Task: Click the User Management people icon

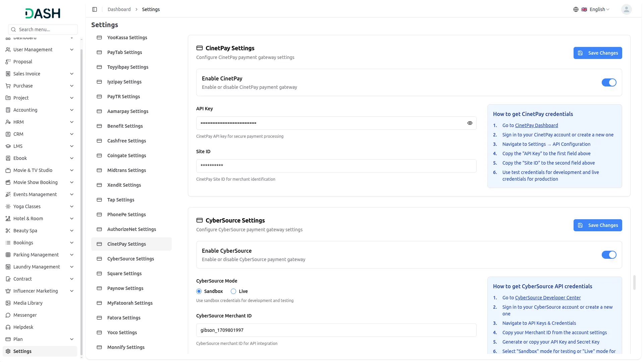Action: pos(8,50)
